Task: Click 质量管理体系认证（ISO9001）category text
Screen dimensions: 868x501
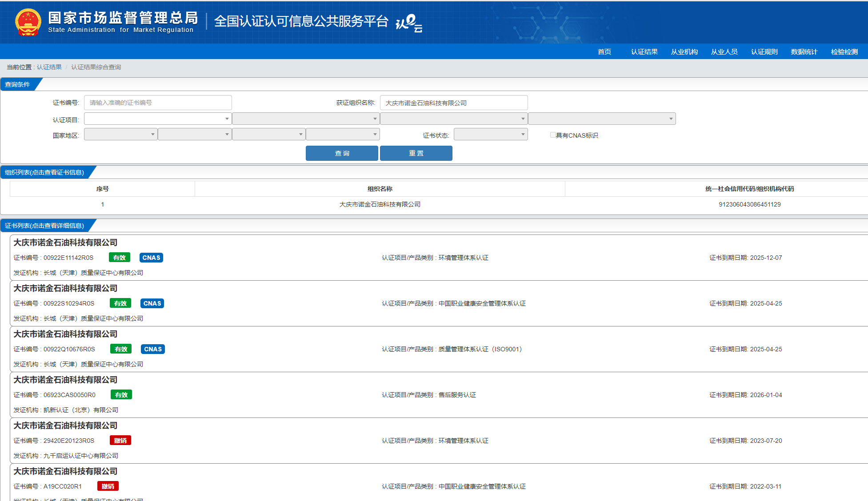Action: (x=481, y=349)
